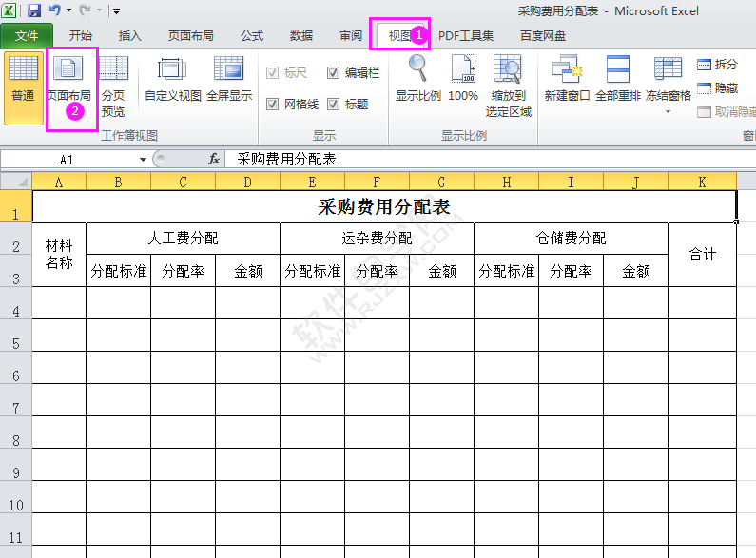Select the 人工费分配 header cell
756x558 pixels.
point(183,238)
